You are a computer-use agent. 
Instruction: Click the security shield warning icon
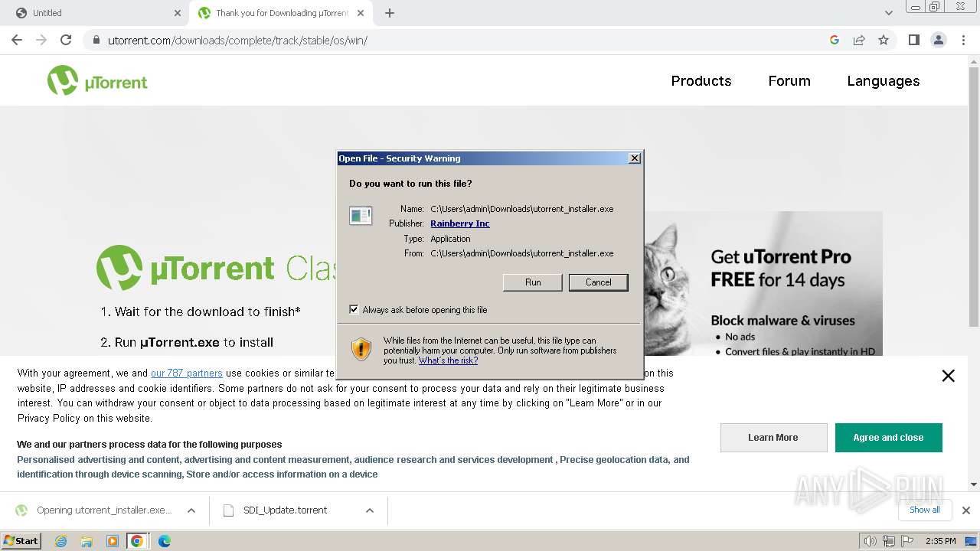[x=361, y=349]
